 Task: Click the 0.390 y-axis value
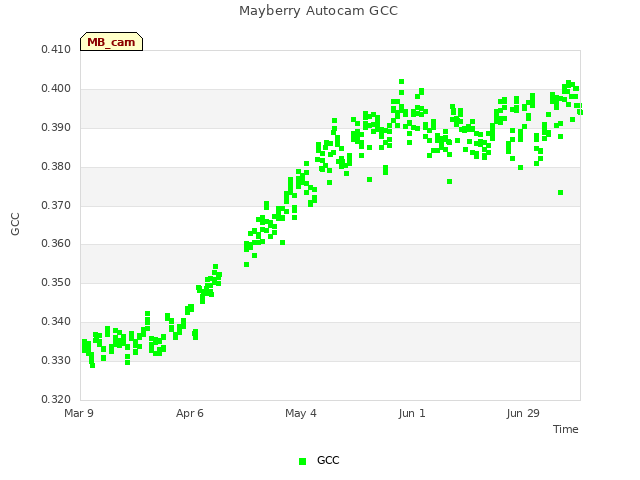pyautogui.click(x=56, y=128)
